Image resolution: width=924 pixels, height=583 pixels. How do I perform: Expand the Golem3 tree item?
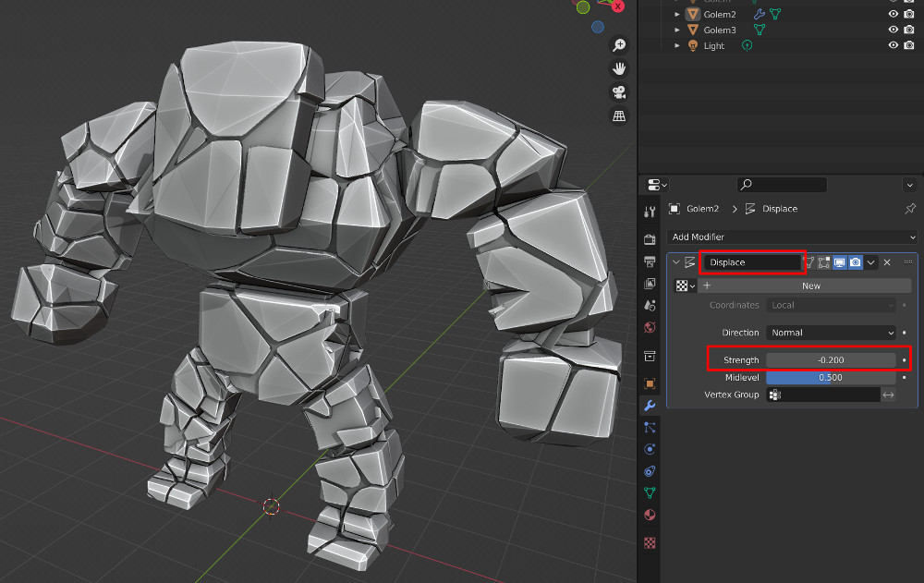click(x=677, y=30)
